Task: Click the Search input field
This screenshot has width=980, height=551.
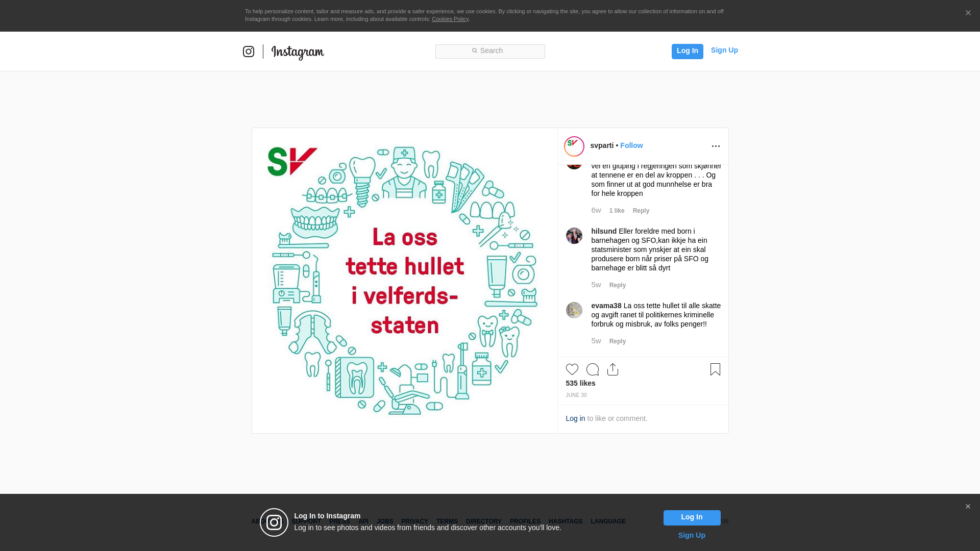Action: [x=490, y=51]
